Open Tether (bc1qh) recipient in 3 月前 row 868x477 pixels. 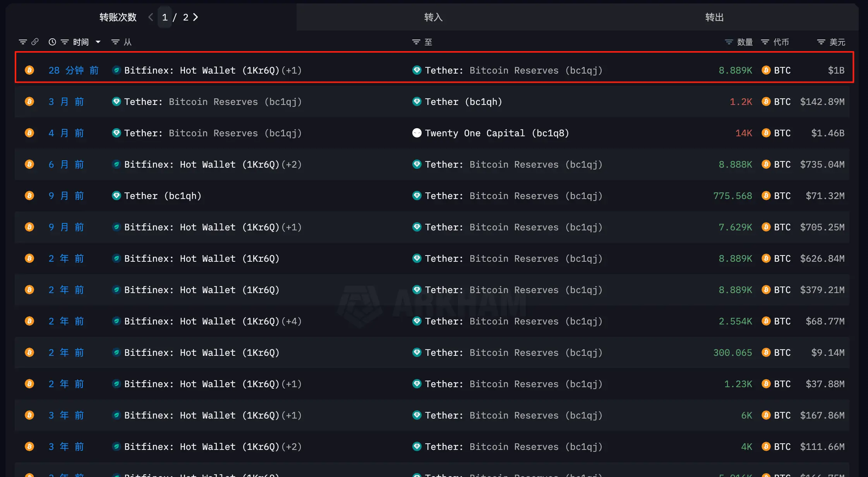(463, 101)
